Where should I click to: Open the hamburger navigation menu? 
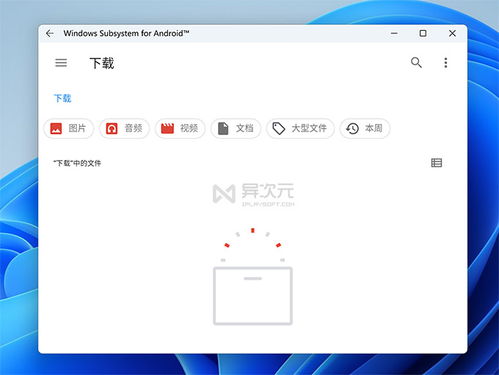[61, 63]
